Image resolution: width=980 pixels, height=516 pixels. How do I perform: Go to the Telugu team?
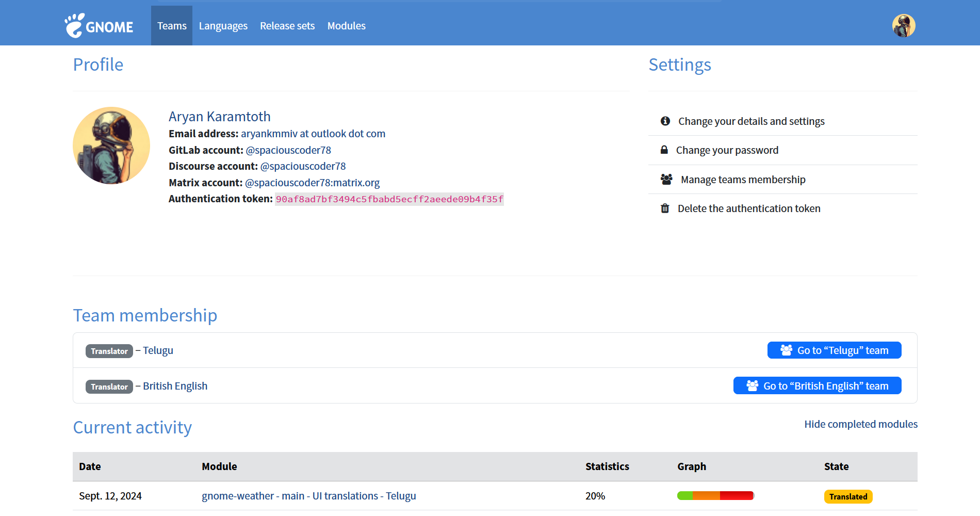point(835,350)
